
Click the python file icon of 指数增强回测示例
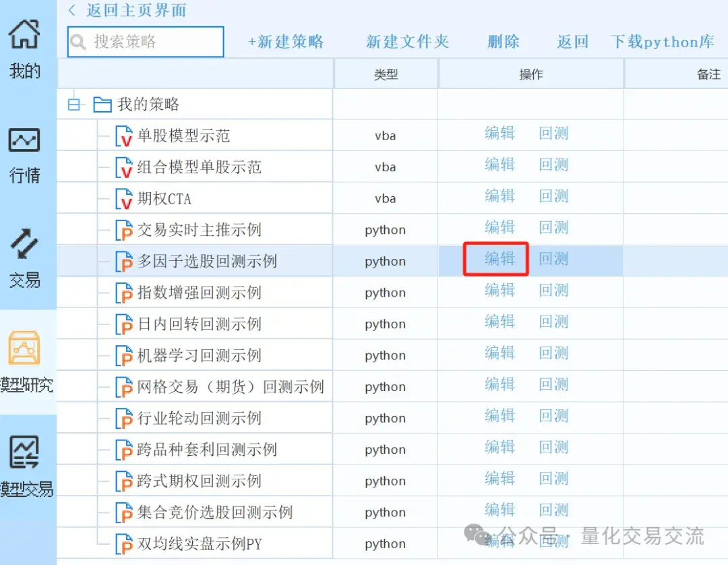(x=124, y=293)
